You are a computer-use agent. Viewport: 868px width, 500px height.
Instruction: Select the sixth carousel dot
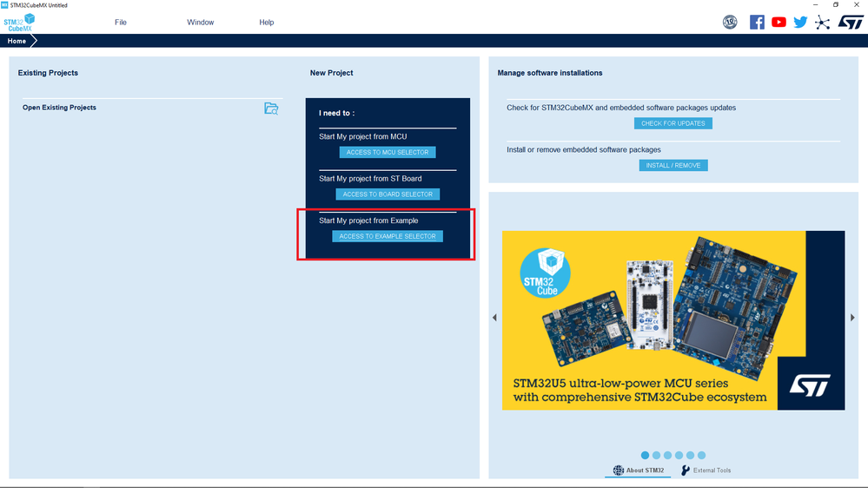pyautogui.click(x=701, y=455)
